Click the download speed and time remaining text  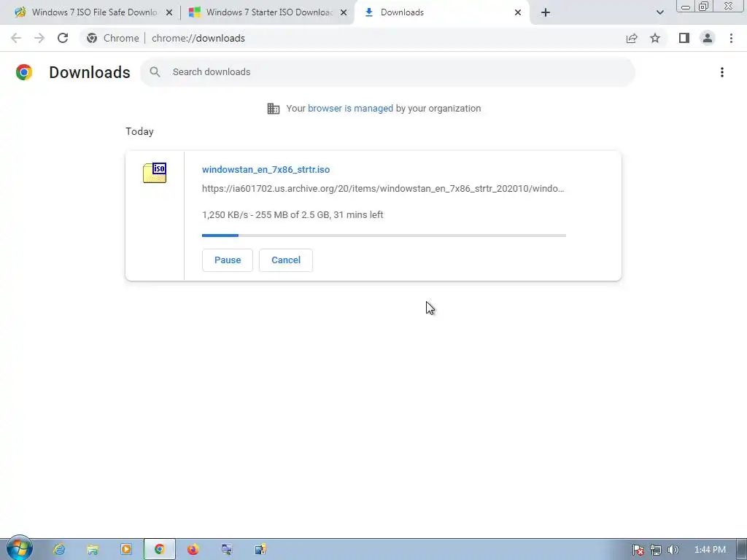click(x=293, y=215)
